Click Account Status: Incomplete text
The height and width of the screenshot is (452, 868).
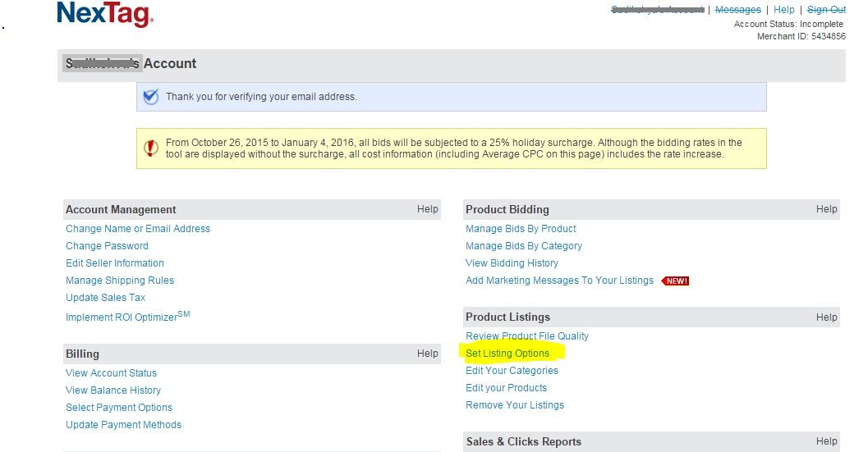(788, 24)
